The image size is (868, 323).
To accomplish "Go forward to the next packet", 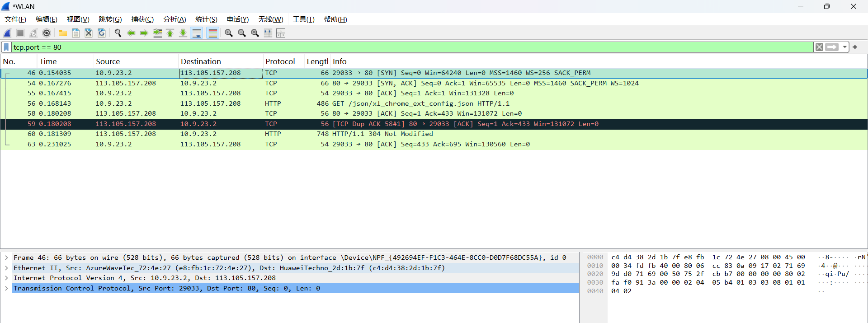I will [x=144, y=33].
